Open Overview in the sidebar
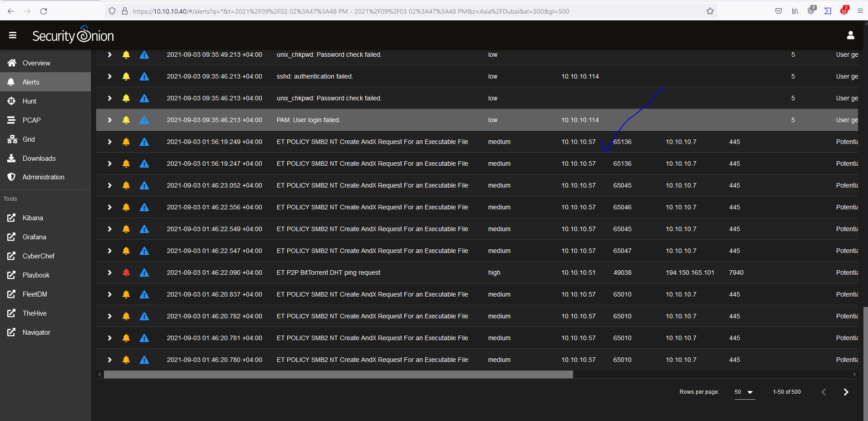 (x=45, y=63)
